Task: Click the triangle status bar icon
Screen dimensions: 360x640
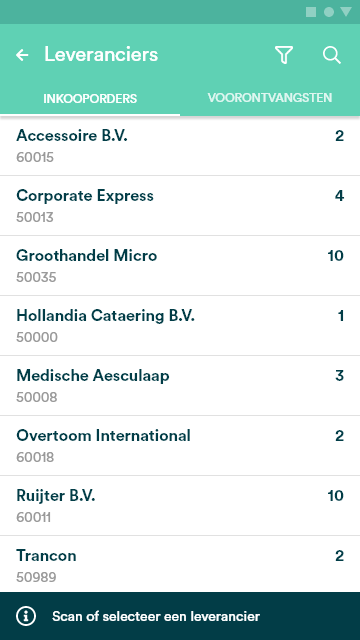Action: coord(346,12)
